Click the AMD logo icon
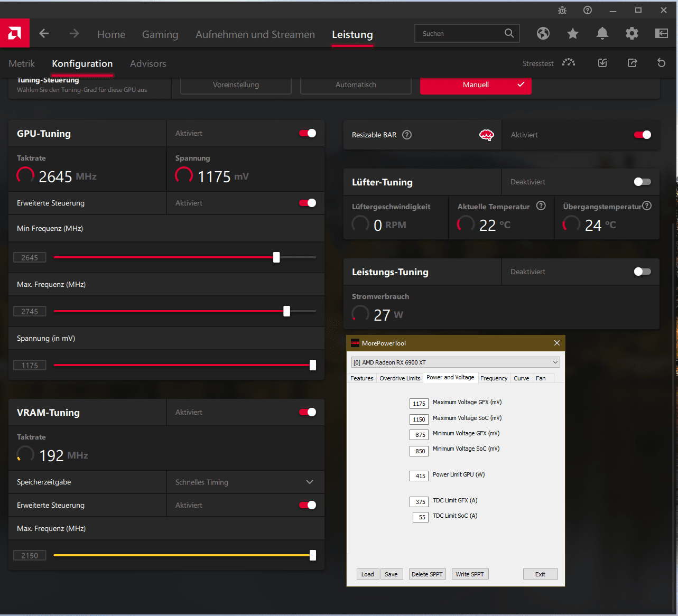The image size is (678, 616). pos(15,33)
